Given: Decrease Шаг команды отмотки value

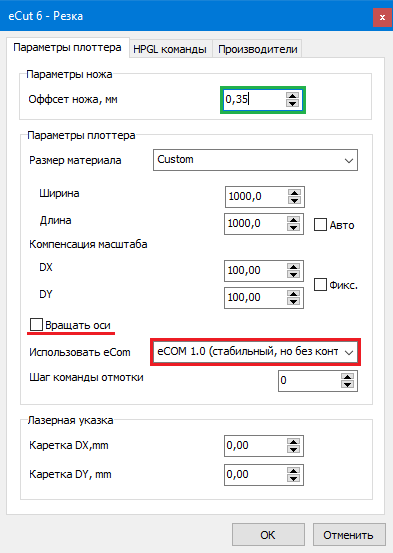Looking at the screenshot, I should 347,385.
